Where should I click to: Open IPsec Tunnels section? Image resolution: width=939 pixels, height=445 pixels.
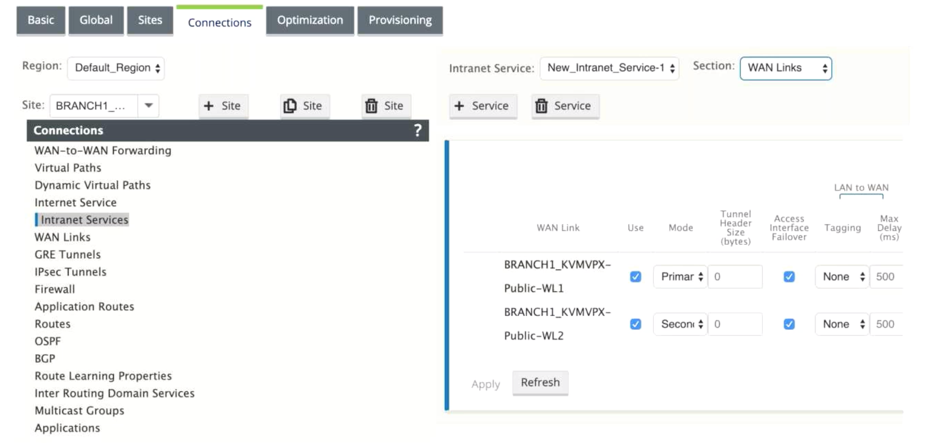coord(71,272)
